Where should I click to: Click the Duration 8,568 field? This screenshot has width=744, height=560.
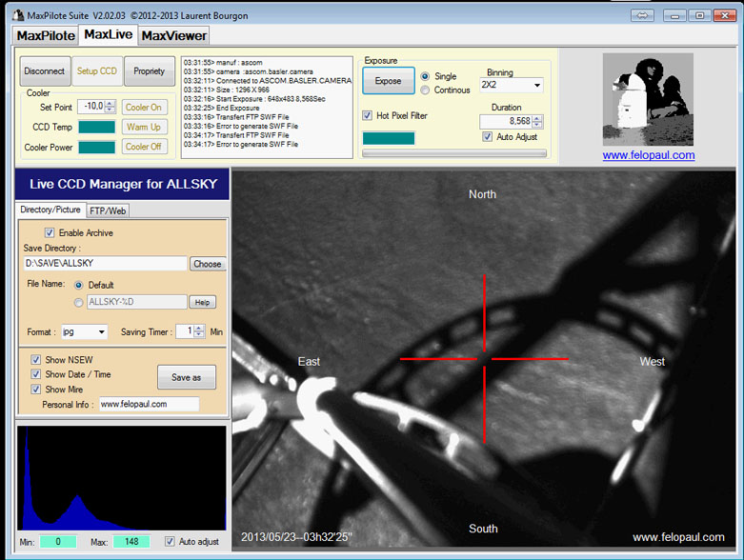coord(506,121)
